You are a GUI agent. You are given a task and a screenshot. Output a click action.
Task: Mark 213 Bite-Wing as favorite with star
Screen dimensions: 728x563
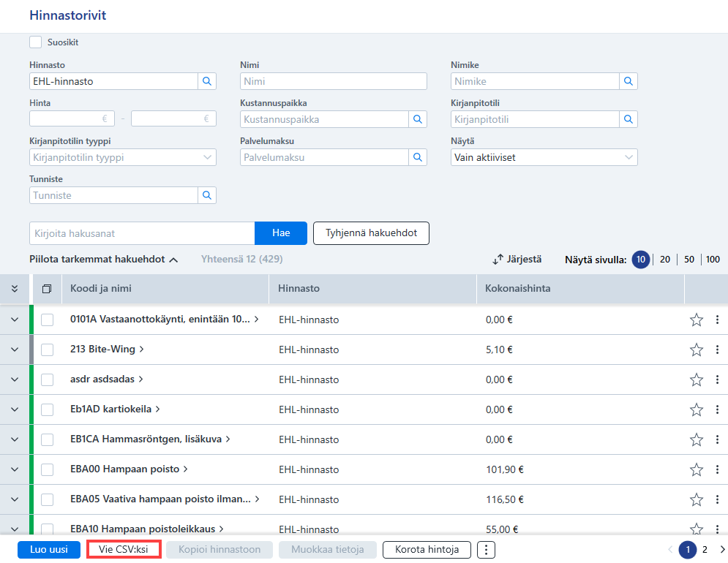click(x=696, y=349)
